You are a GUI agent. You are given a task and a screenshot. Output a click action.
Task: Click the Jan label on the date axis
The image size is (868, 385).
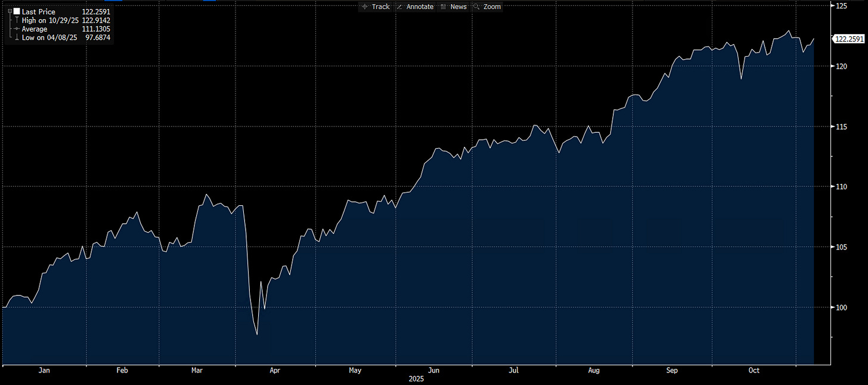coord(44,371)
